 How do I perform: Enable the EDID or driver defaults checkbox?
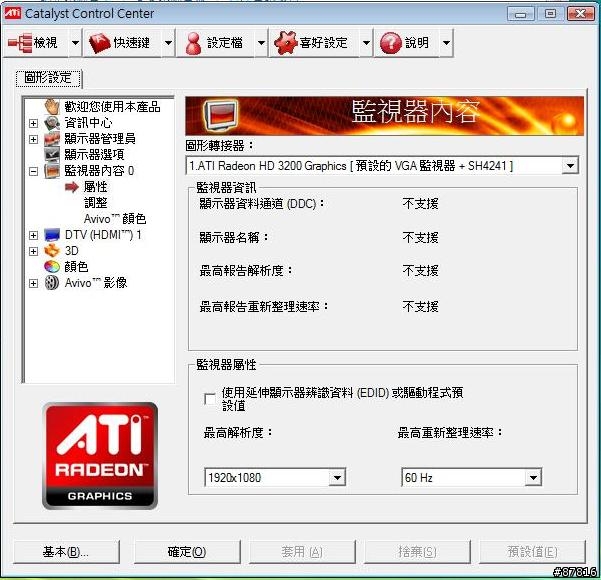(210, 399)
